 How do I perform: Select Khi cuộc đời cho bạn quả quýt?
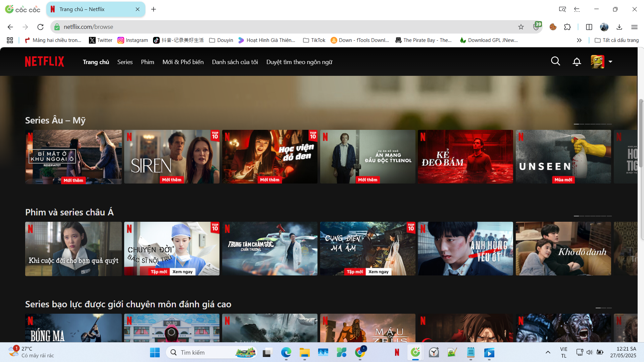[73, 249]
